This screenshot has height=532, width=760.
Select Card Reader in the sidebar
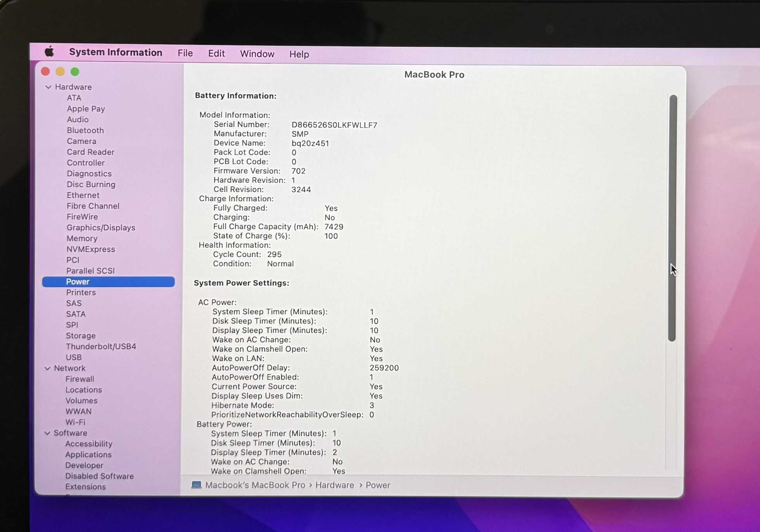90,152
